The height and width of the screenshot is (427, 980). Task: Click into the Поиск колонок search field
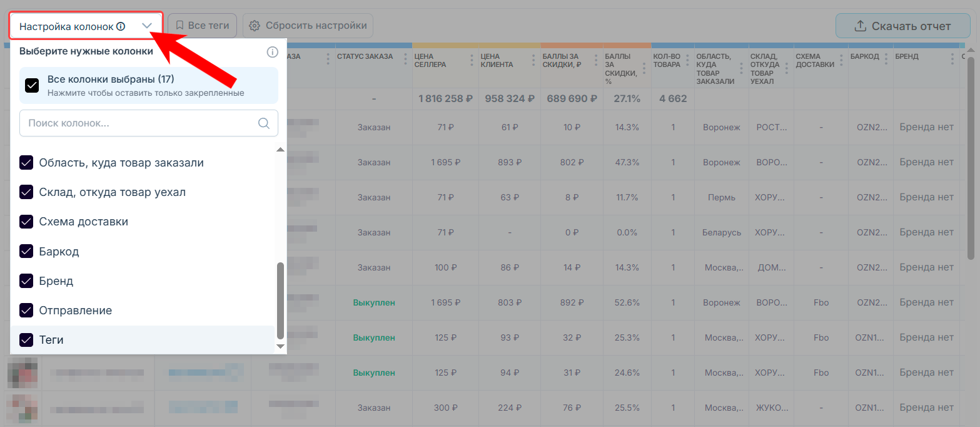pos(149,123)
